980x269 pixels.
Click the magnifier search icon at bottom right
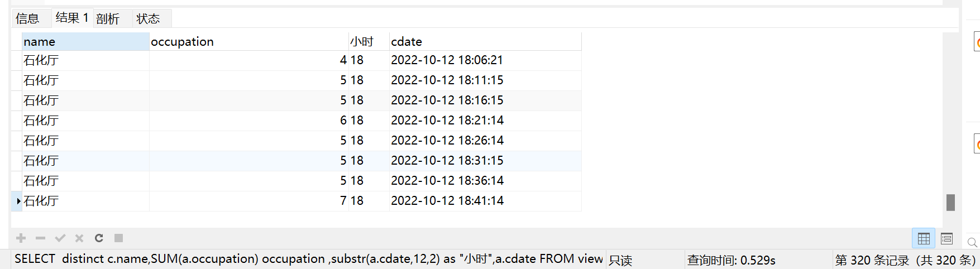[x=972, y=242]
